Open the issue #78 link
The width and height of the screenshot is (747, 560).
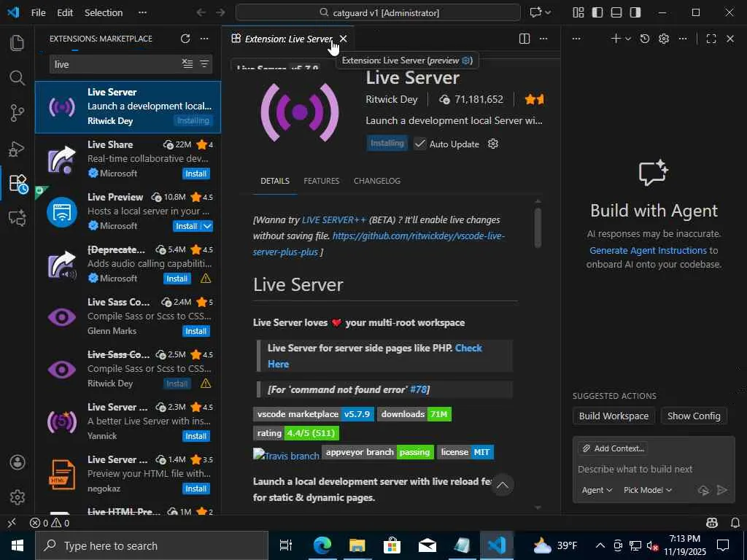pos(418,389)
